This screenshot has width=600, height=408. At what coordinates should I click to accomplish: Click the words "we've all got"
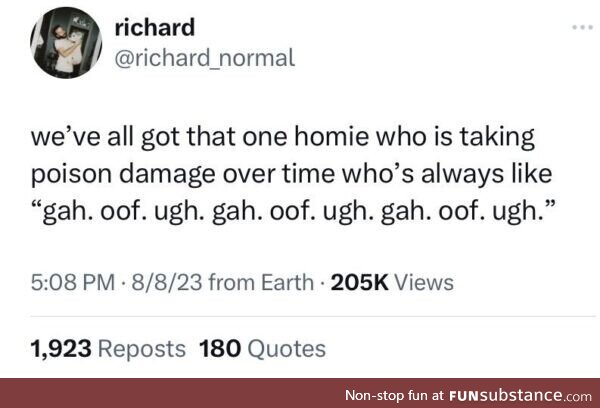[105, 138]
